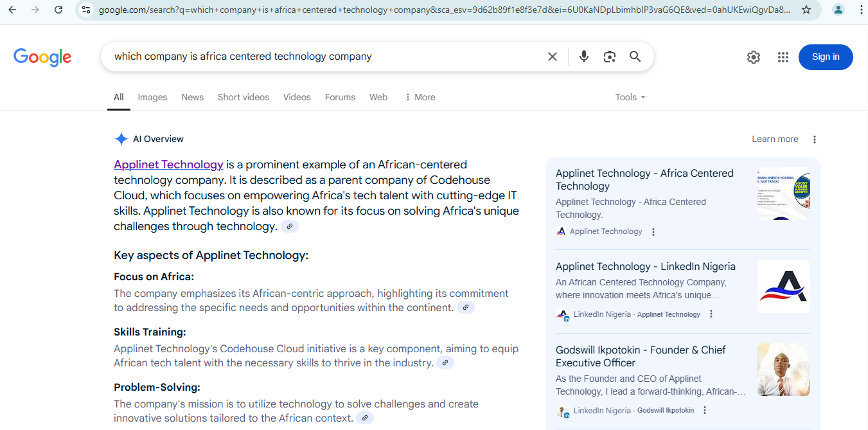This screenshot has height=430, width=868.
Task: Select the All results tab
Action: coord(119,97)
